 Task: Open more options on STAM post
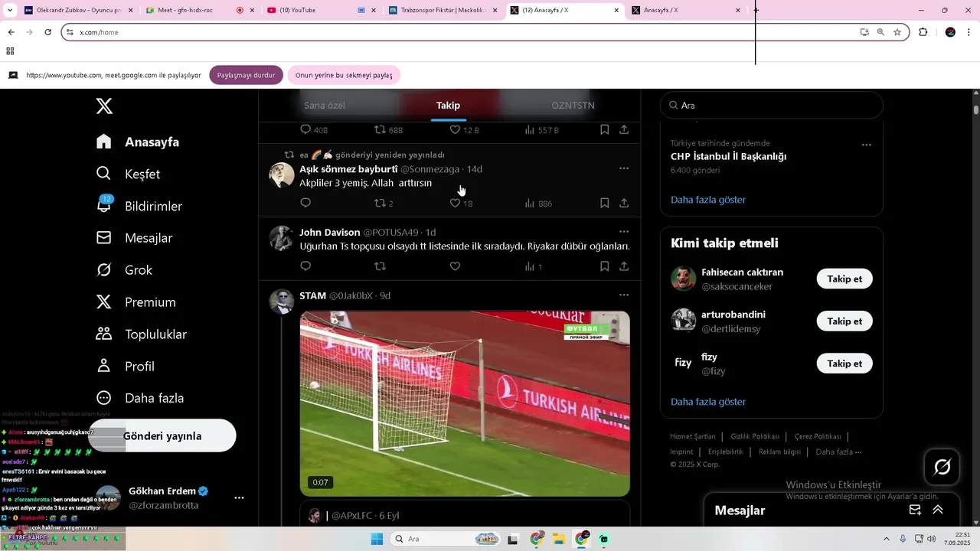[x=624, y=295]
